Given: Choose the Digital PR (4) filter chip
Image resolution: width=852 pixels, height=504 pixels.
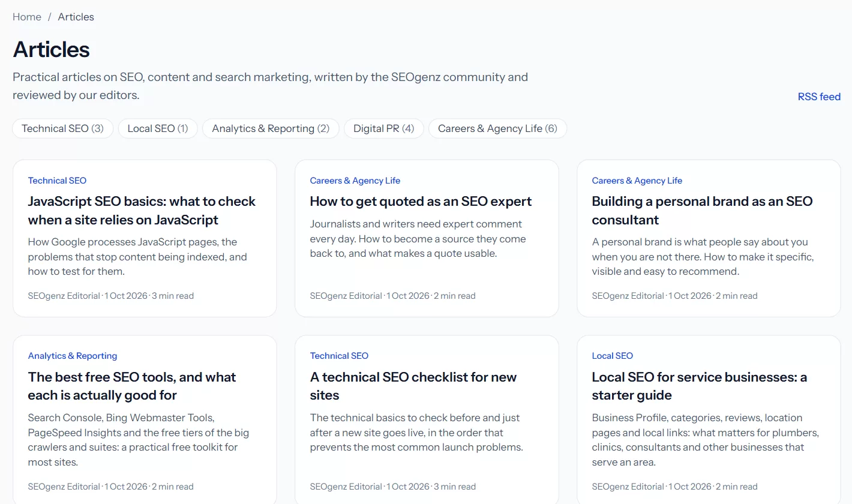Looking at the screenshot, I should [x=384, y=128].
